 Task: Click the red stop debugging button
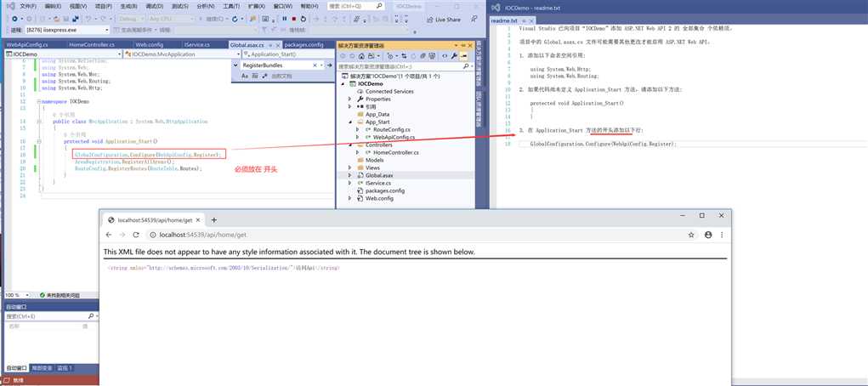click(x=294, y=19)
